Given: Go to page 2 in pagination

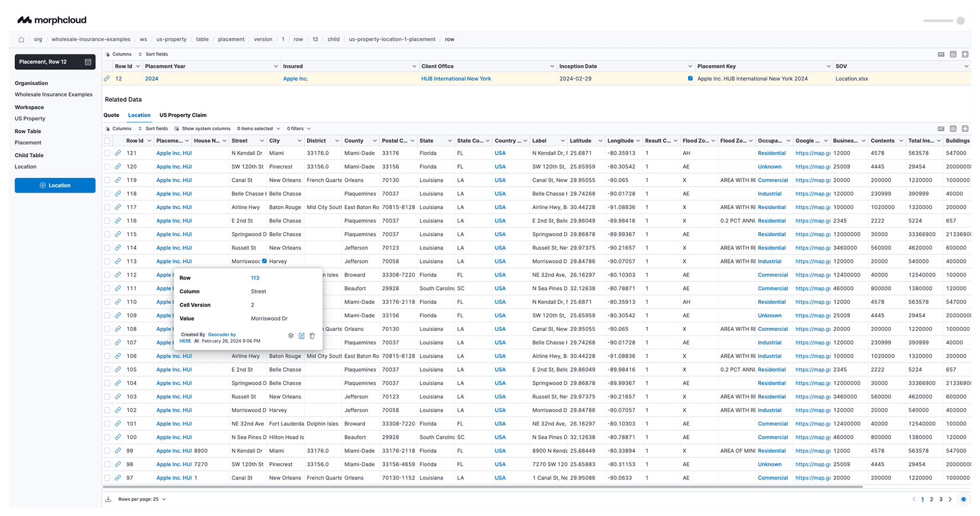Looking at the screenshot, I should click(932, 499).
